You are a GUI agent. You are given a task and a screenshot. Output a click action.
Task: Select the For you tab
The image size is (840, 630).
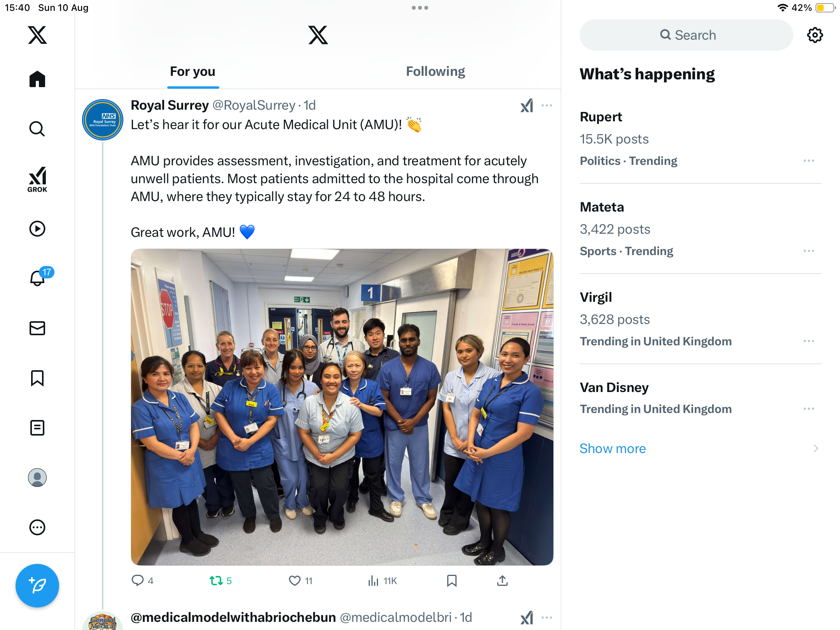[192, 72]
